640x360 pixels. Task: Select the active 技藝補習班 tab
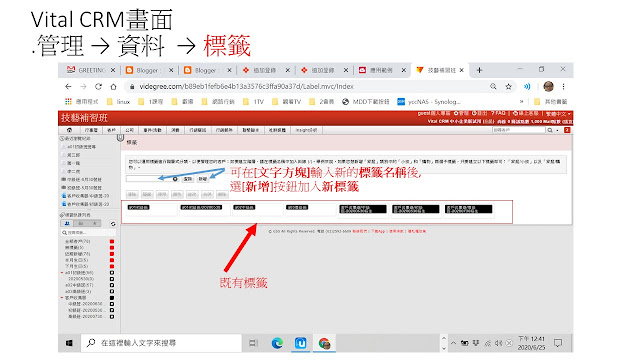pos(440,70)
